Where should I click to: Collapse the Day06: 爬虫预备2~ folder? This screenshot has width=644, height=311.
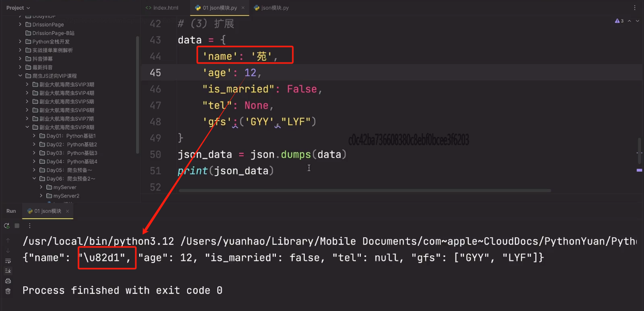[x=35, y=179]
